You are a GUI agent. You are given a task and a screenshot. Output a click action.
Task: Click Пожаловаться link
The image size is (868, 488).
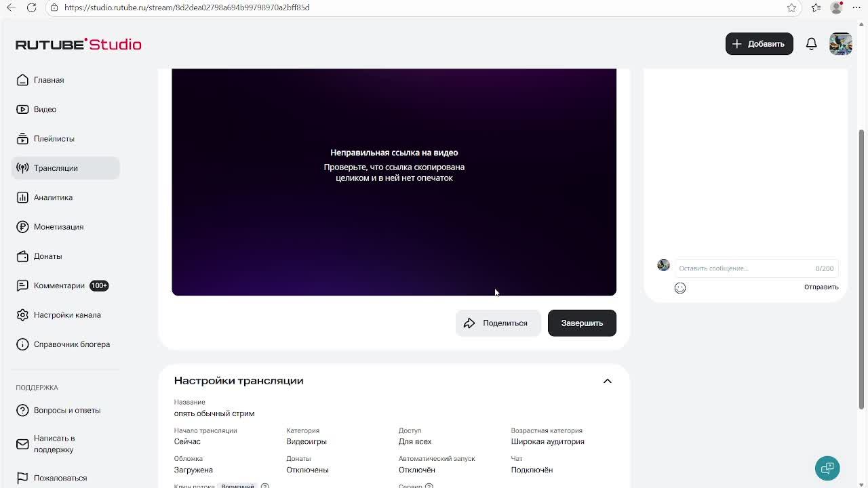tap(60, 478)
